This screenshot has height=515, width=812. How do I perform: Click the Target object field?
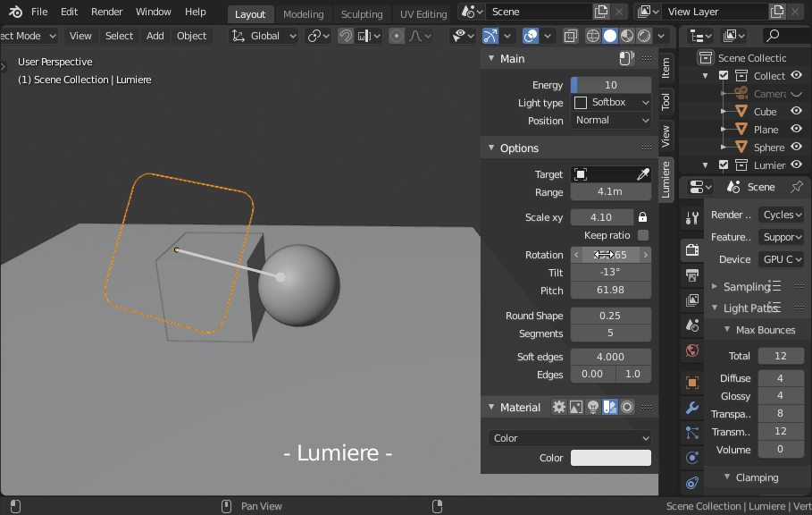(603, 174)
